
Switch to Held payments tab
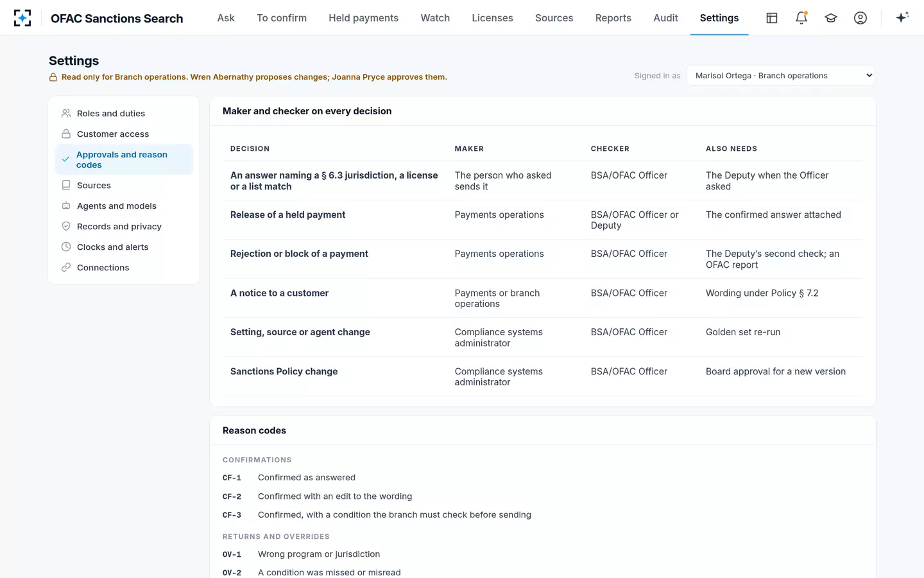pos(364,18)
